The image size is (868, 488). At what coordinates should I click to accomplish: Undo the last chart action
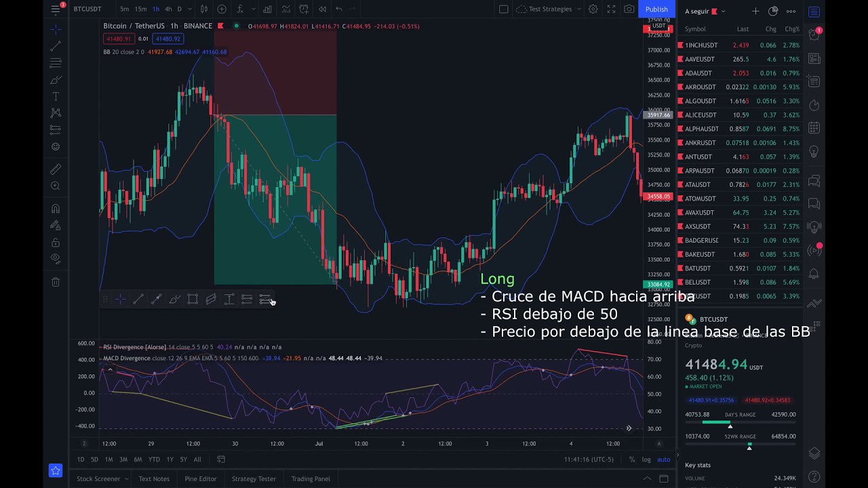pyautogui.click(x=339, y=9)
